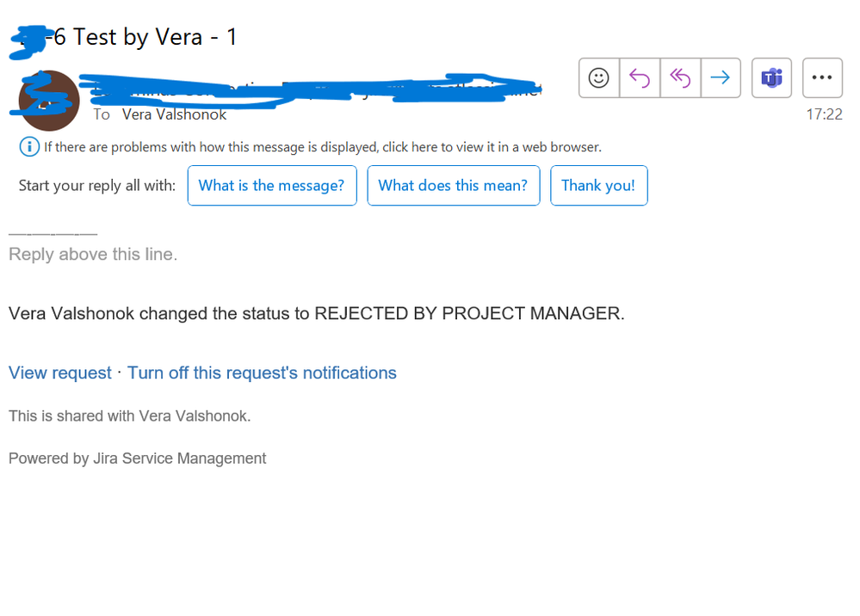Viewport: 860px width, 616px height.
Task: Reply to this email
Action: pyautogui.click(x=640, y=77)
